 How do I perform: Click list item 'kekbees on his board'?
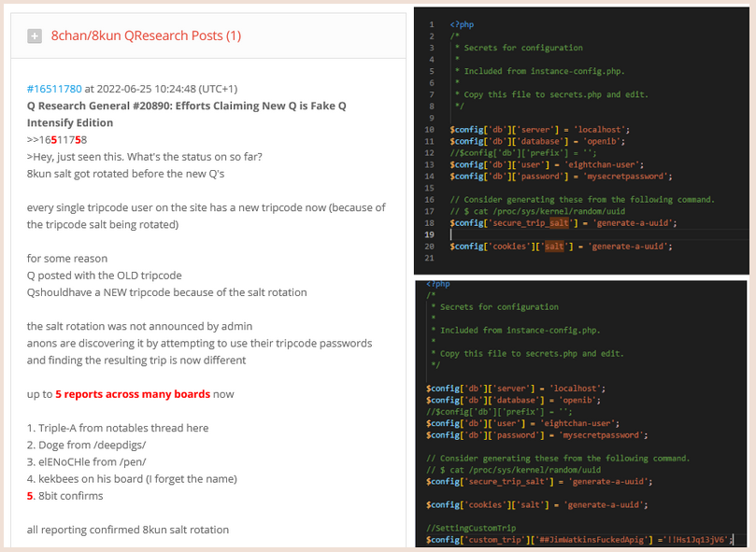point(132,479)
